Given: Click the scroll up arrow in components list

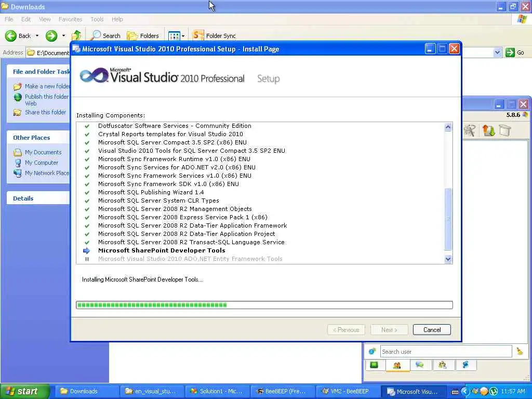Looking at the screenshot, I should (x=448, y=127).
